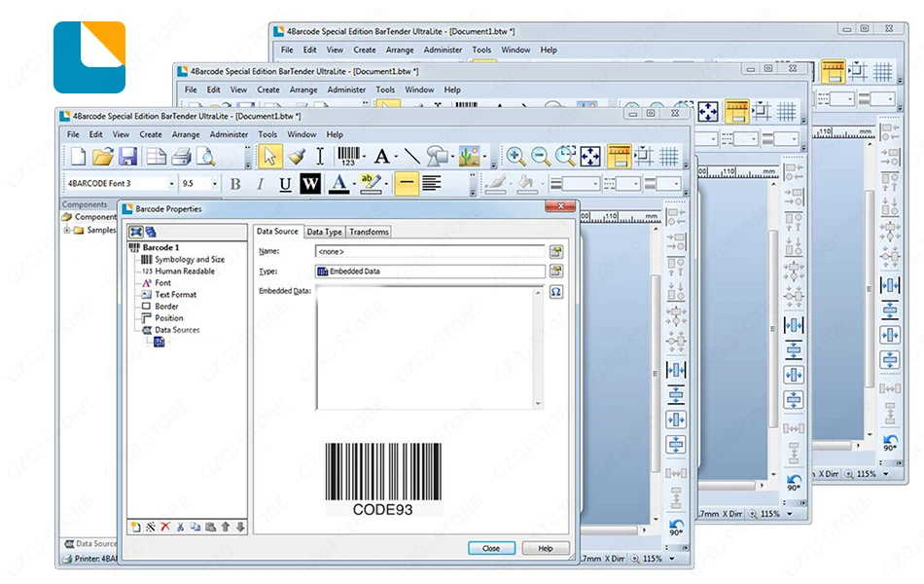Click the barcode creation tool icon
Viewport: 924px width, 584px height.
[348, 157]
